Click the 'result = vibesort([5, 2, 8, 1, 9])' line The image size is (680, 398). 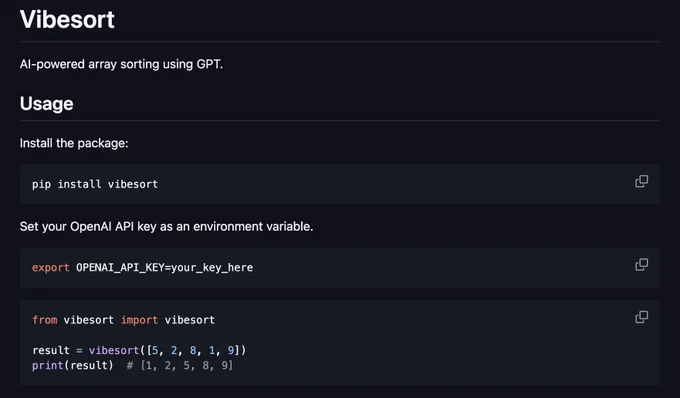[139, 350]
